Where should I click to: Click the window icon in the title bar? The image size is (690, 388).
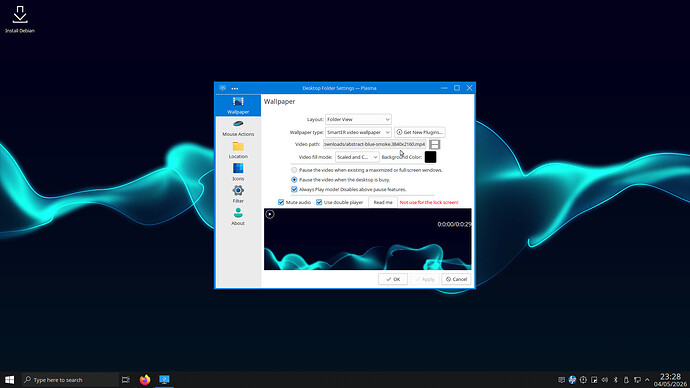(x=223, y=88)
